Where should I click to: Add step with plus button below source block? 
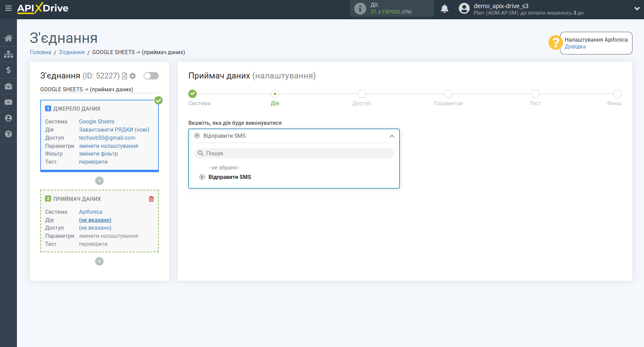pyautogui.click(x=99, y=181)
